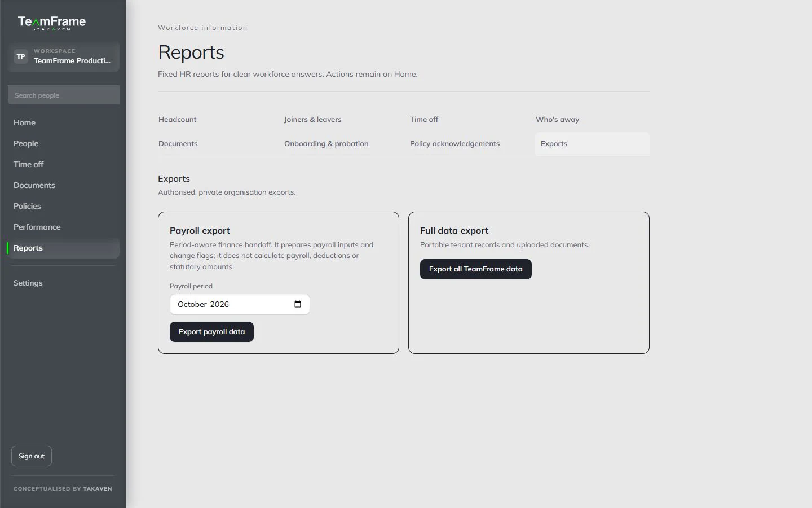Click the TP workspace avatar
The height and width of the screenshot is (508, 812).
click(21, 56)
